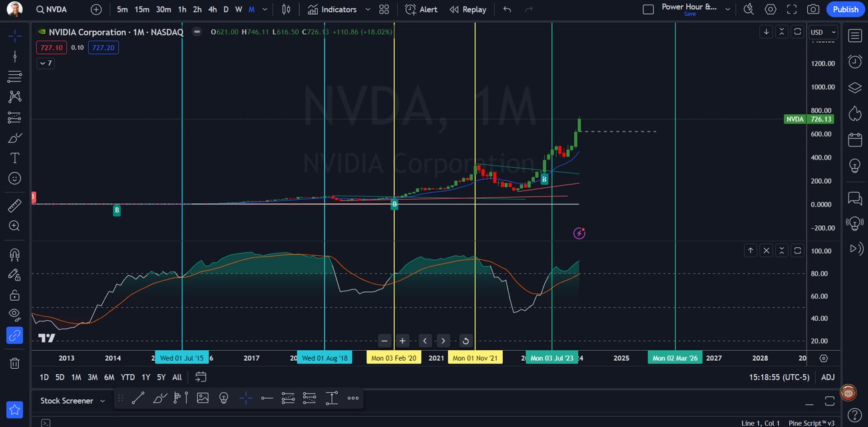
Task: Open the Indicators dialog
Action: coord(332,9)
